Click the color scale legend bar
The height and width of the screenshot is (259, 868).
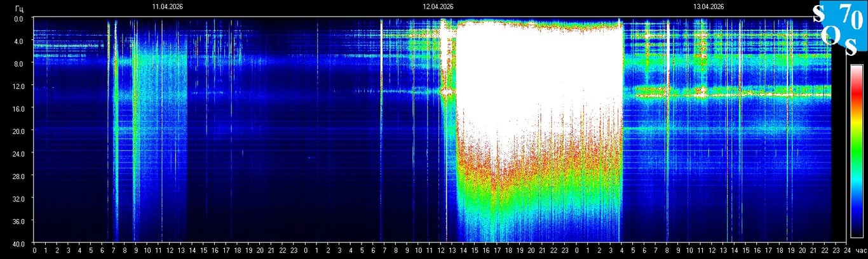(x=857, y=150)
